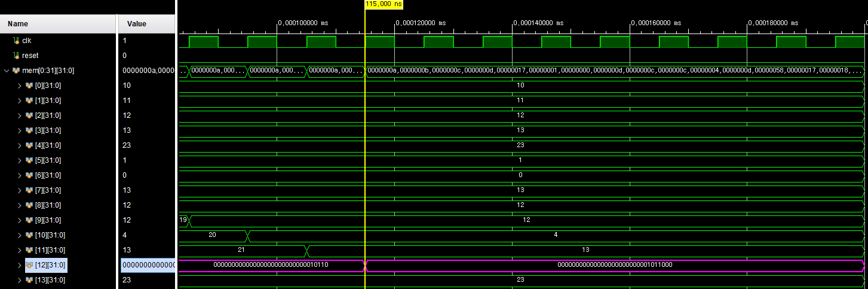
Task: Select the [11][31:0] signal name
Action: click(x=50, y=250)
